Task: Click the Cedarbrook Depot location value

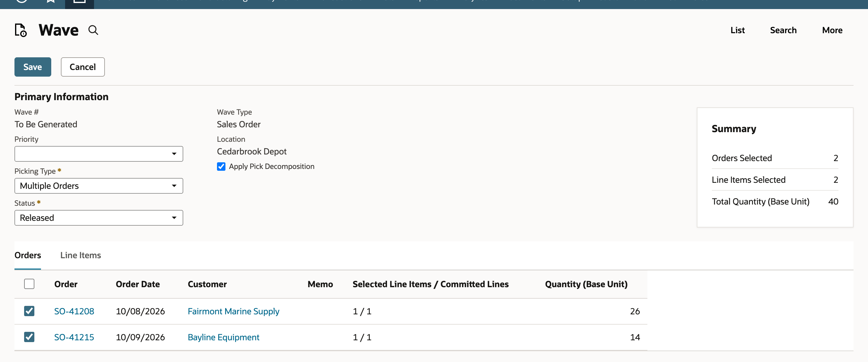Action: (251, 151)
